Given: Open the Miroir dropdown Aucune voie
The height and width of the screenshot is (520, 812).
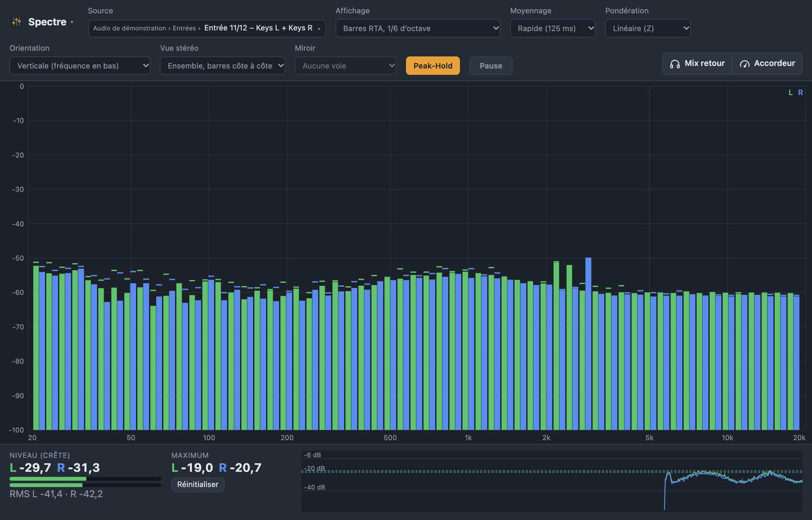Looking at the screenshot, I should (346, 66).
